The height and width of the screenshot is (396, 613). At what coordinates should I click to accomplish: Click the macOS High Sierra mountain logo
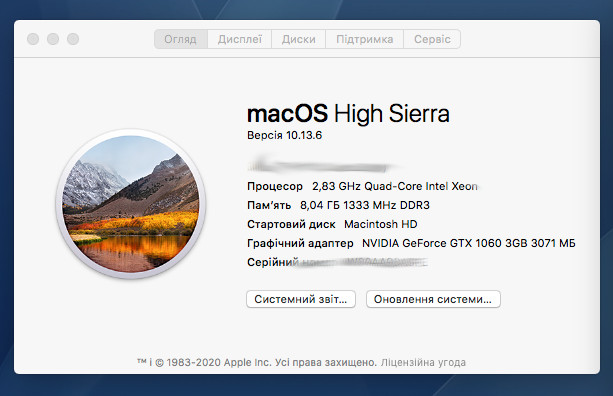coord(131,204)
